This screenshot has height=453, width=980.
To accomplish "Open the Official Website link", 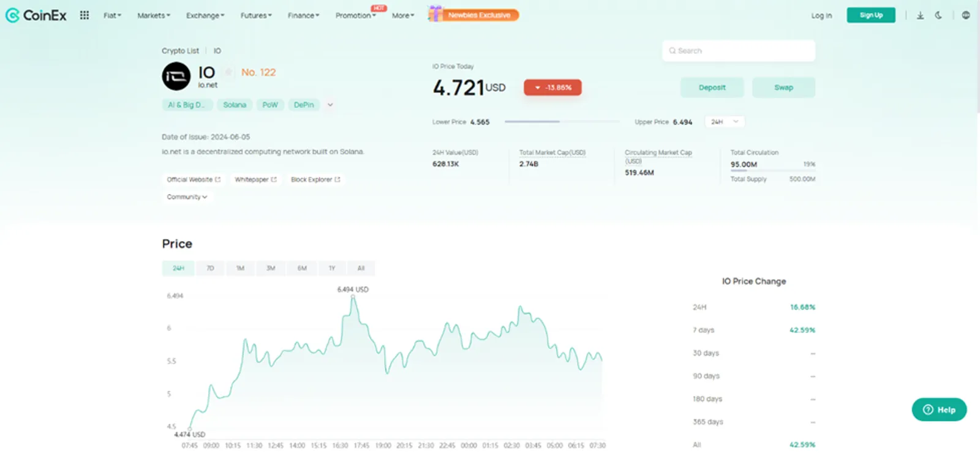I will [194, 179].
